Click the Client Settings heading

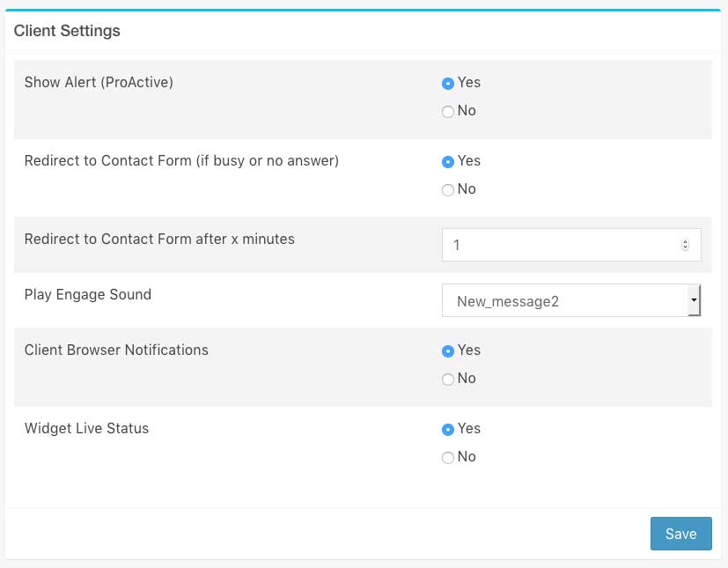click(x=67, y=31)
